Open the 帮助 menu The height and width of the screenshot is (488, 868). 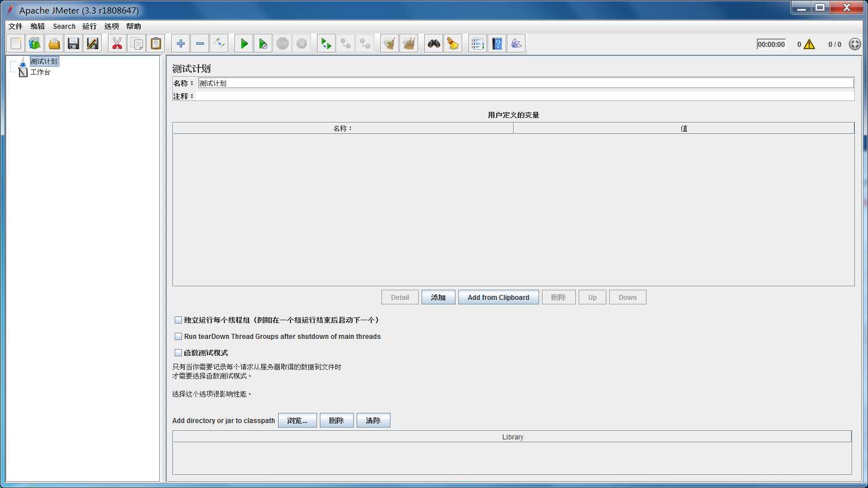[134, 27]
